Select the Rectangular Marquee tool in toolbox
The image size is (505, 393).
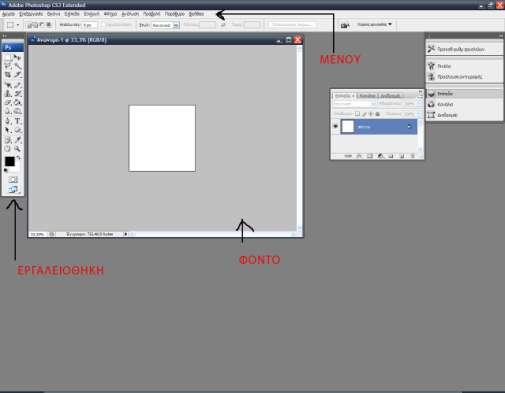[8, 57]
